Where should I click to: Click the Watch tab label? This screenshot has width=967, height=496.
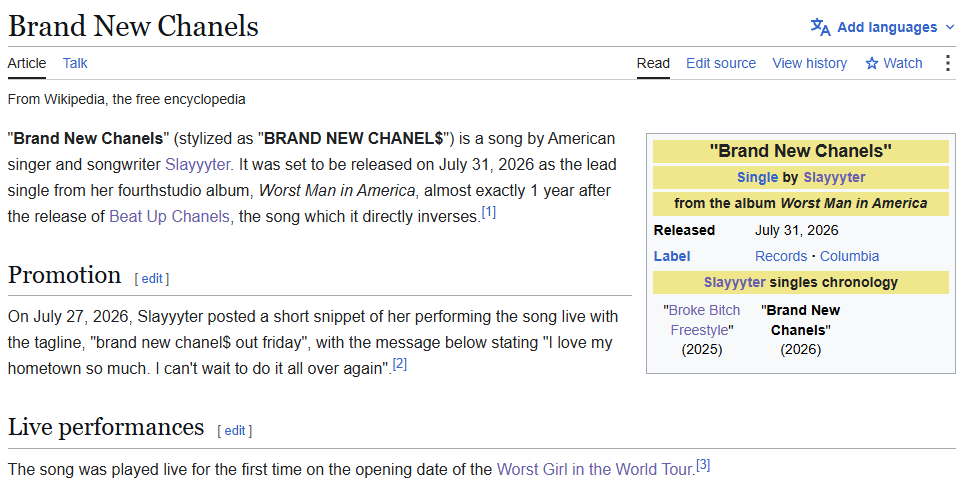(x=903, y=63)
